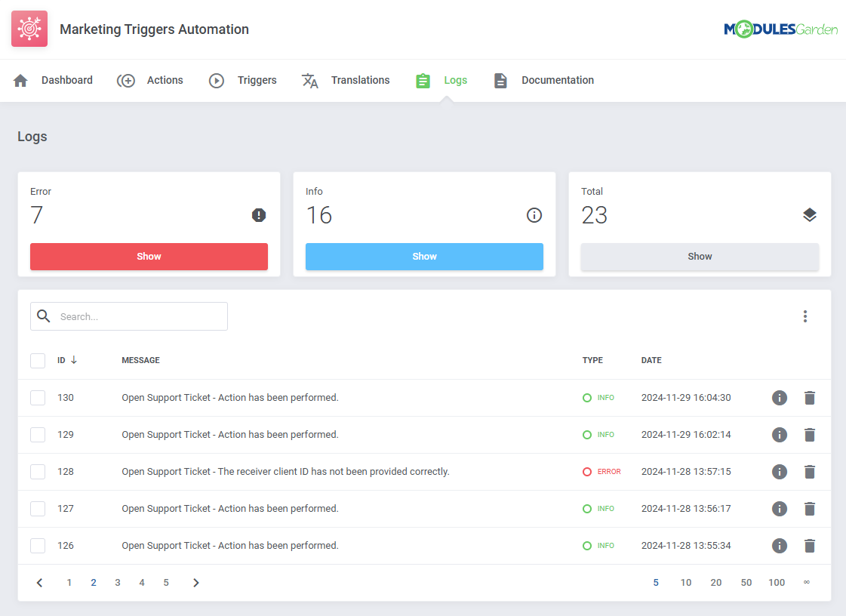This screenshot has width=846, height=616.
Task: Show all logs with gray button
Action: coord(700,257)
